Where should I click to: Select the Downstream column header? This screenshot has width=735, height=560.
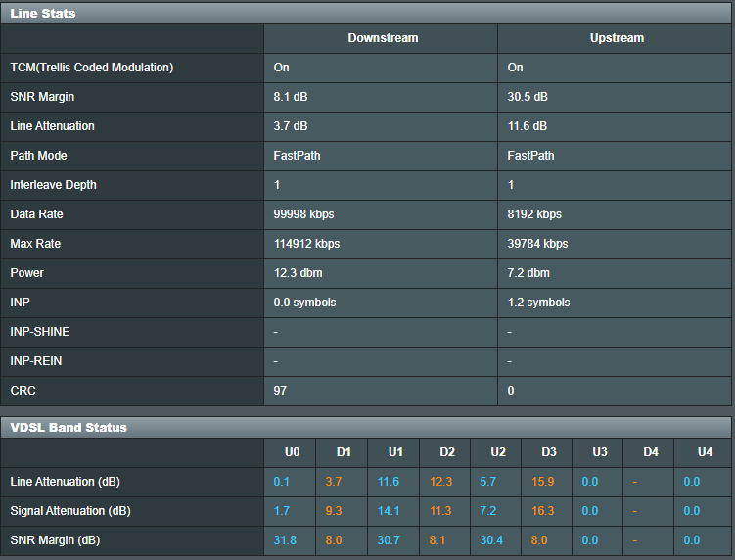(383, 38)
